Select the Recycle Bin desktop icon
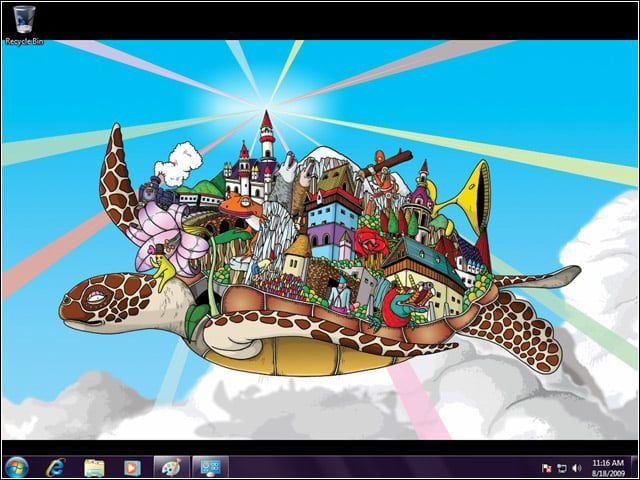Viewport: 640px width, 480px height. point(24,24)
